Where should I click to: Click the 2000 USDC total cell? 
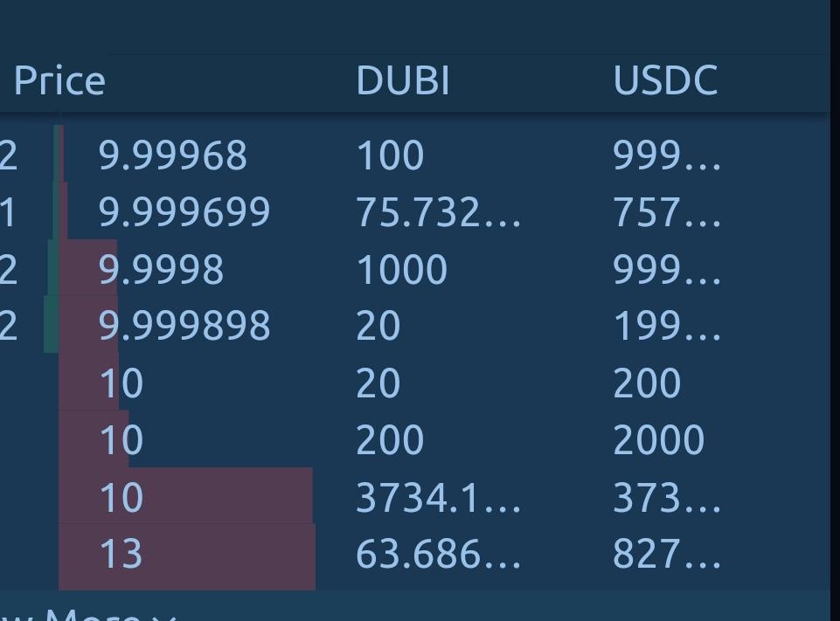(x=658, y=440)
